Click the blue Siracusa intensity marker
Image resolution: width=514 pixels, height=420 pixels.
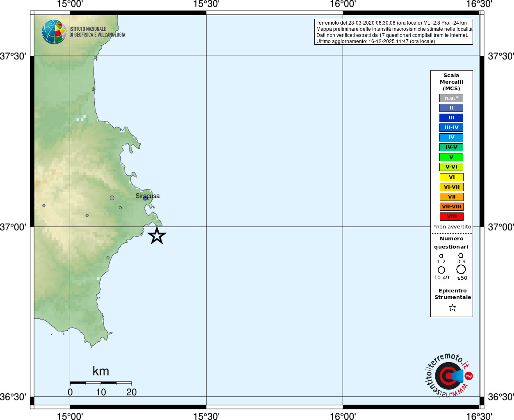coord(145,198)
